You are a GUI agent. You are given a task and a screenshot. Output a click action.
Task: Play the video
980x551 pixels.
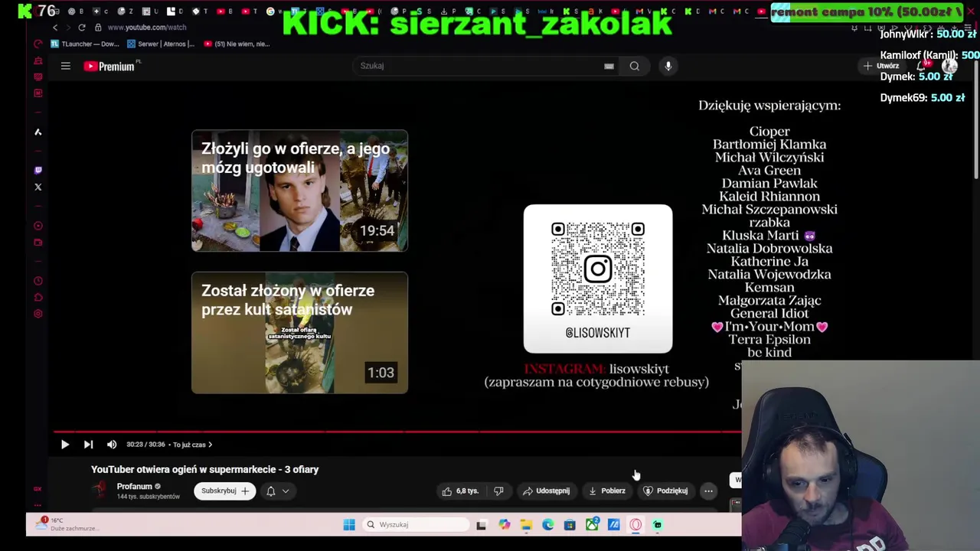(x=65, y=445)
